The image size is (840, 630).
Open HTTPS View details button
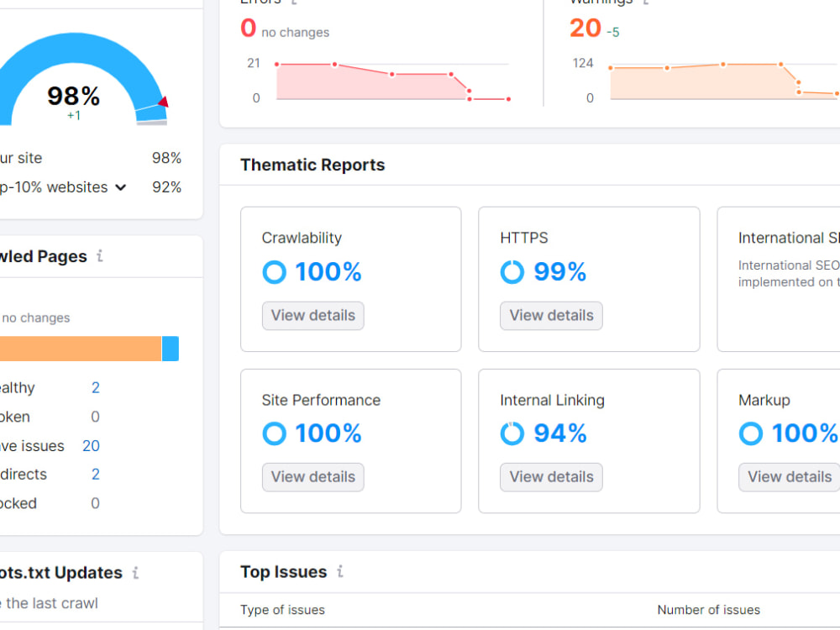[551, 316]
